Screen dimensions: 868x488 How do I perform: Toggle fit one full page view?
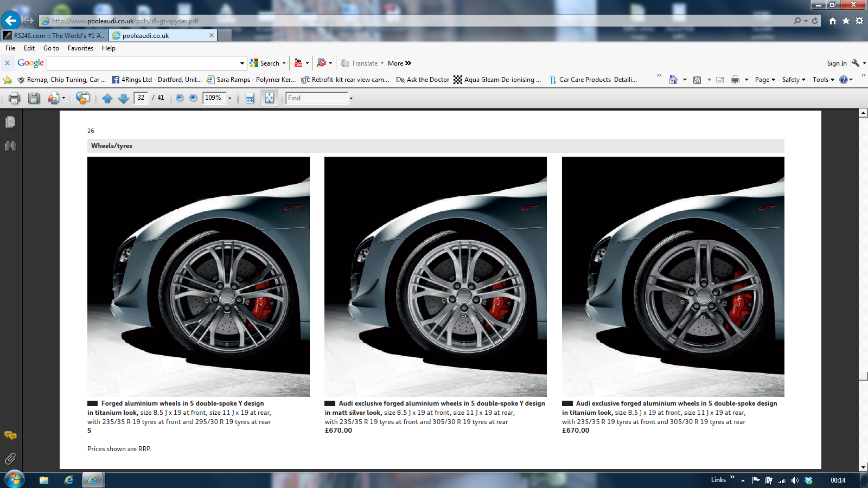point(269,98)
